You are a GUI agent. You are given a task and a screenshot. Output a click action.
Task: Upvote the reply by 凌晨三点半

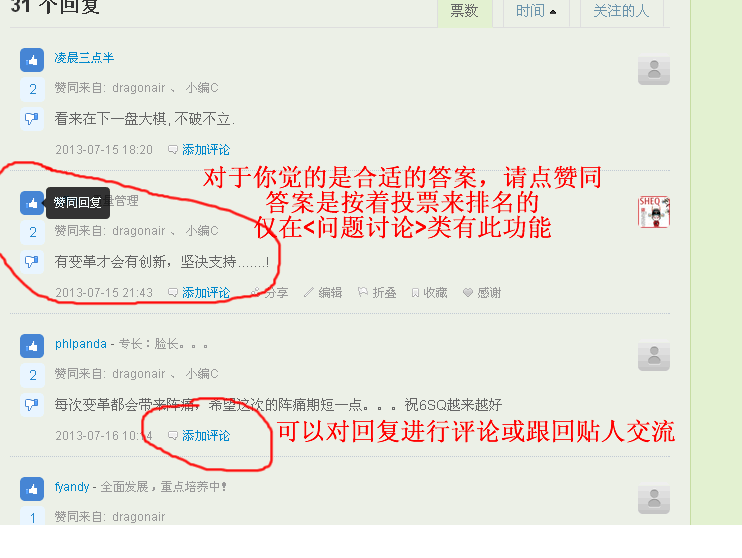pyautogui.click(x=32, y=60)
